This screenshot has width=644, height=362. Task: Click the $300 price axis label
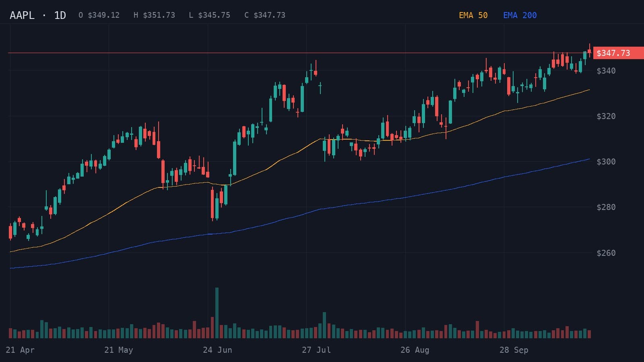(x=606, y=162)
